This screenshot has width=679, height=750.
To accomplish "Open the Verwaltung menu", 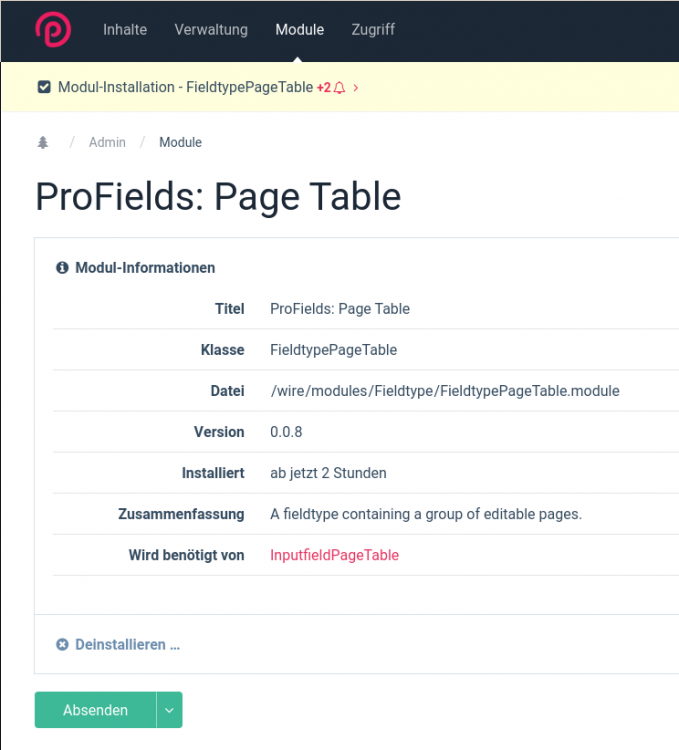I will coord(211,30).
